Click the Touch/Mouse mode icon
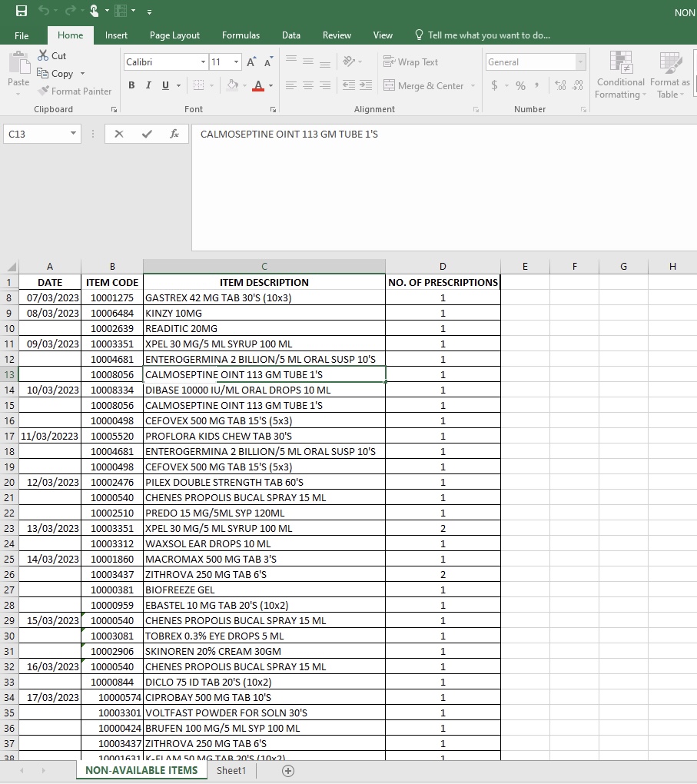697x784 pixels. click(x=95, y=11)
